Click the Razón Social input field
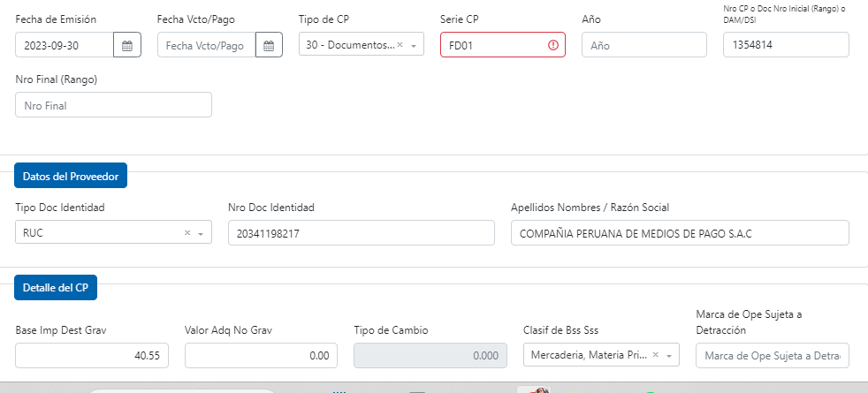Screen dimensions: 868x393 point(680,233)
